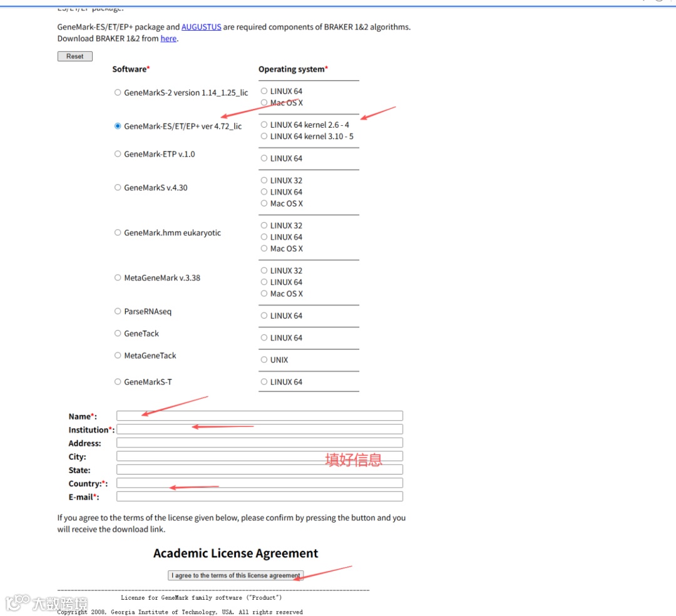Select GeneTack software option
This screenshot has width=676, height=616.
pos(117,333)
